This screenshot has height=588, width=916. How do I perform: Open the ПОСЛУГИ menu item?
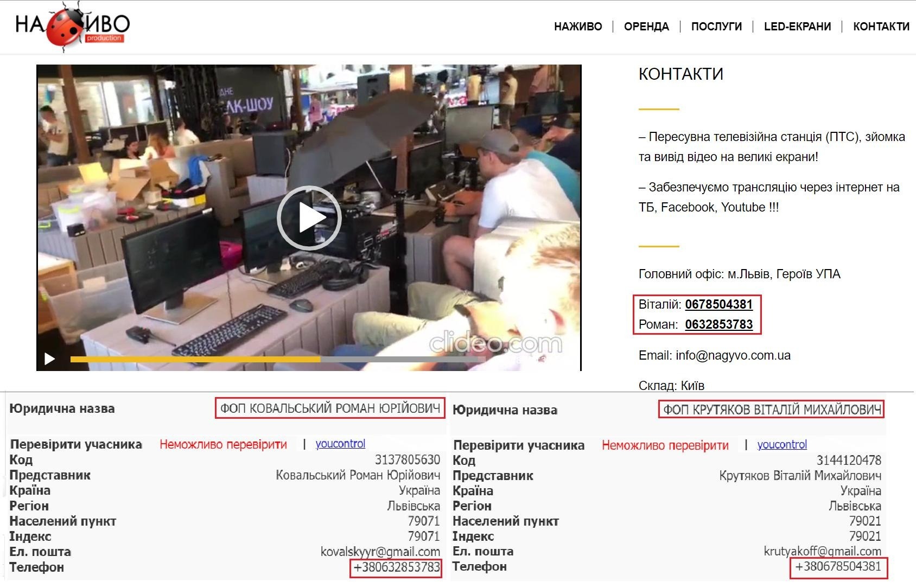tap(716, 27)
